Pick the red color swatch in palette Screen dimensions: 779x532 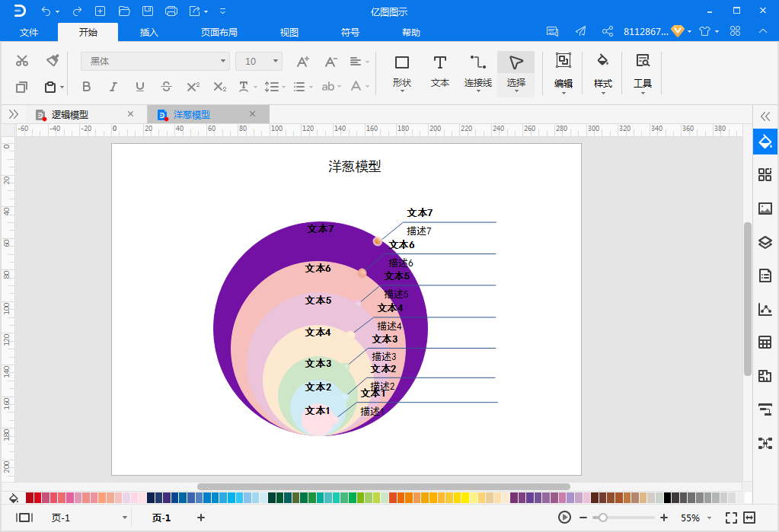pos(37,498)
